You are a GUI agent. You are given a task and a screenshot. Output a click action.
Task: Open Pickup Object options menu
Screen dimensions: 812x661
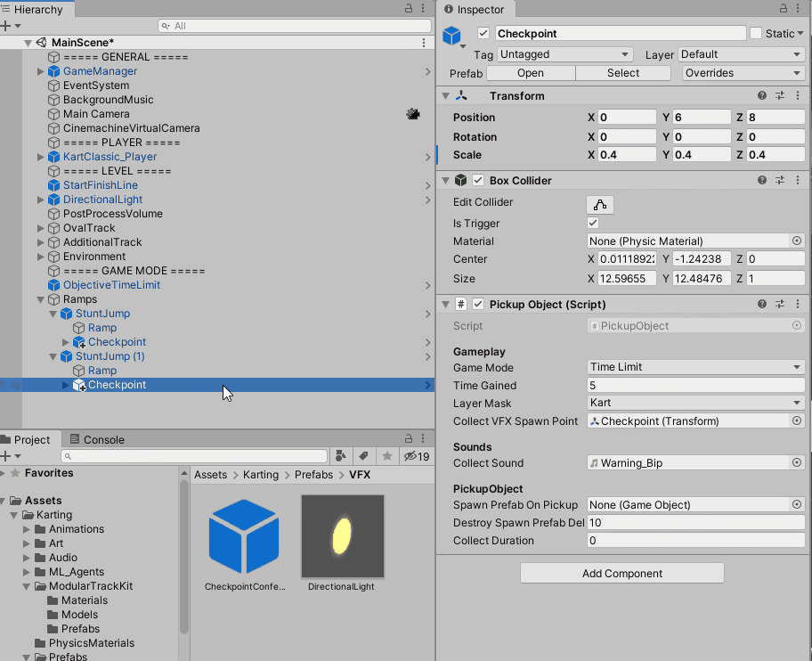[798, 304]
